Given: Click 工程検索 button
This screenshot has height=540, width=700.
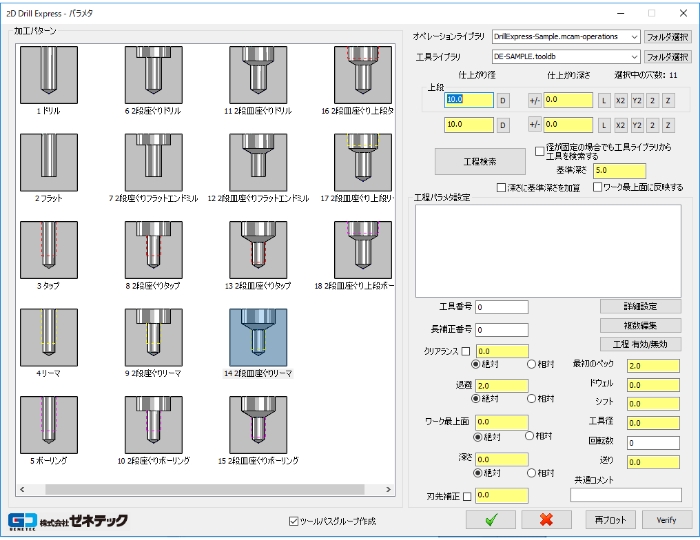Looking at the screenshot, I should click(x=480, y=162).
